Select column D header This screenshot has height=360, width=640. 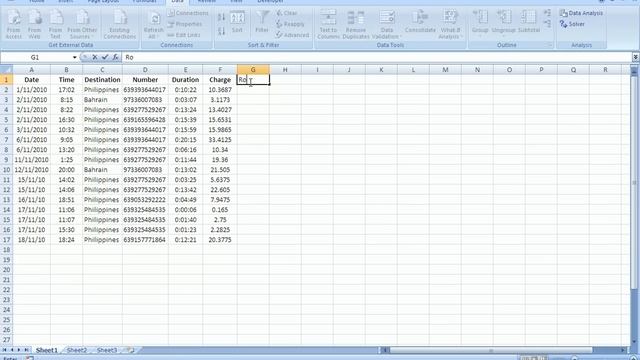tap(145, 70)
